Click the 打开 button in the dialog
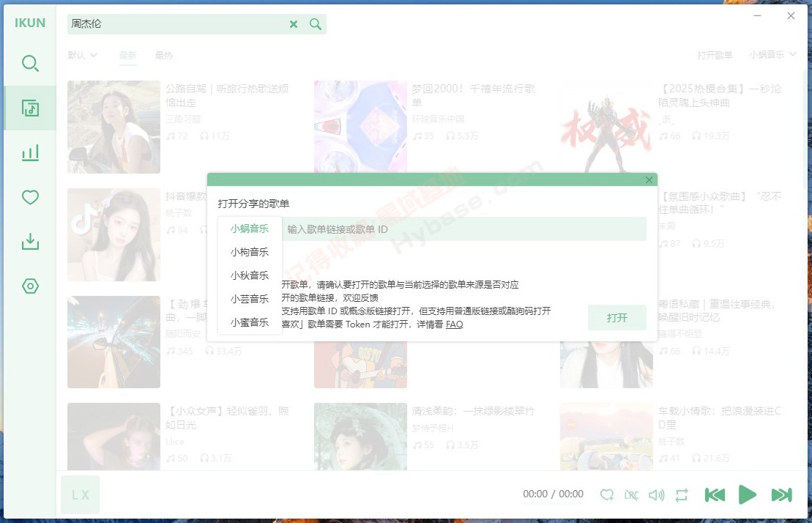Image resolution: width=812 pixels, height=523 pixels. coord(617,317)
